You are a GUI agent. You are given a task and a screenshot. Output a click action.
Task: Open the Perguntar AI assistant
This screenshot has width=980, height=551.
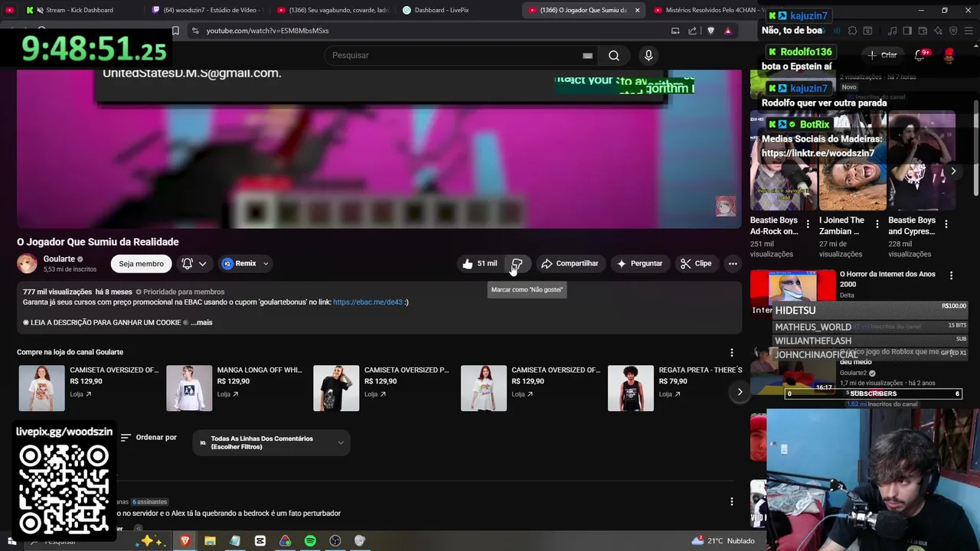coord(639,263)
